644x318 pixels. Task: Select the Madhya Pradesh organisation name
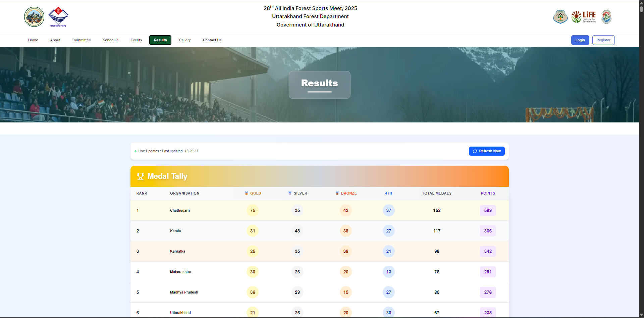[184, 292]
